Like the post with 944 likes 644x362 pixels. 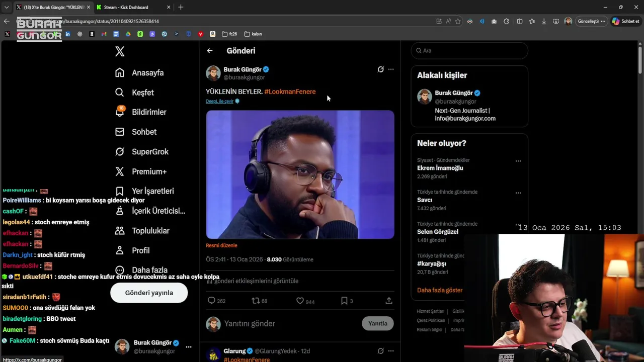(300, 301)
